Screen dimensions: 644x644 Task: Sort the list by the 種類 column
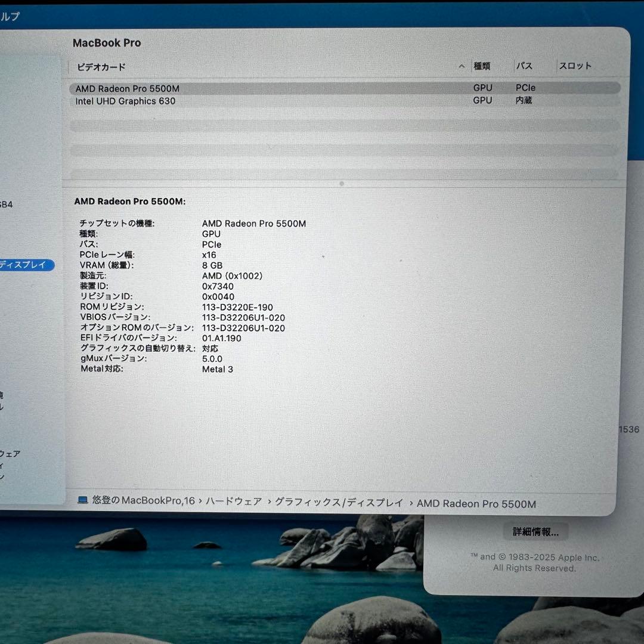[482, 66]
